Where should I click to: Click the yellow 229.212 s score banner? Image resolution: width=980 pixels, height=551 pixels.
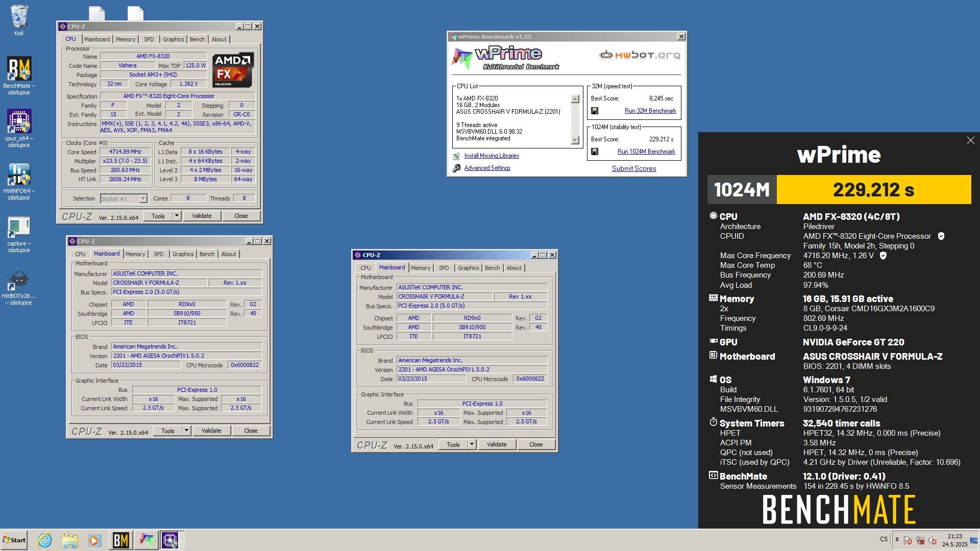(873, 190)
